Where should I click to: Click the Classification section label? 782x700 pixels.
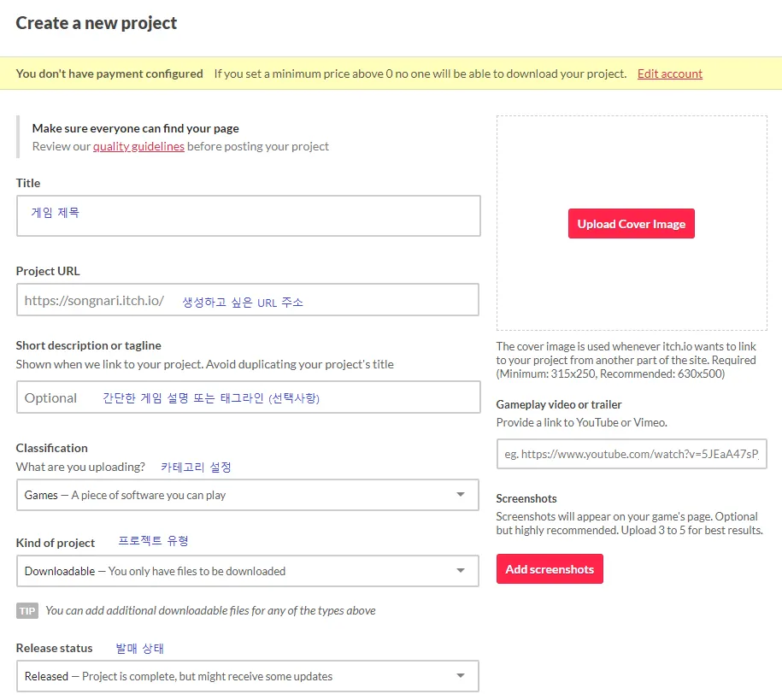click(51, 448)
